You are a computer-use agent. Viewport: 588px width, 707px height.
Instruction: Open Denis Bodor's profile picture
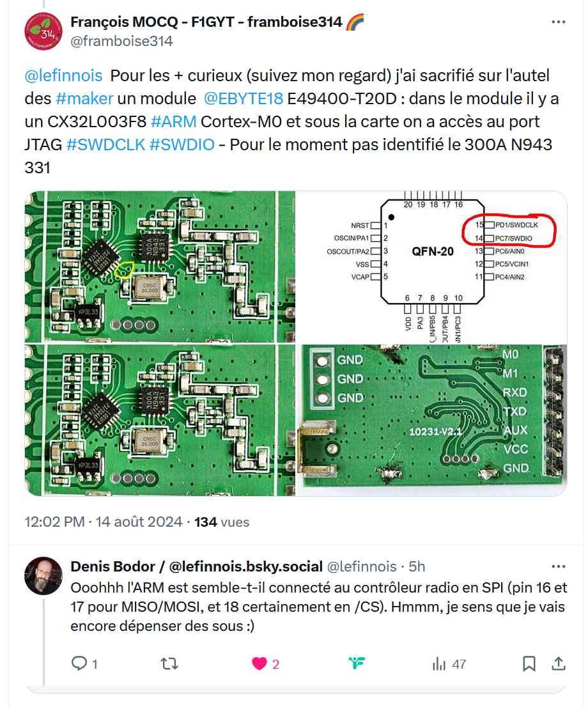[43, 576]
